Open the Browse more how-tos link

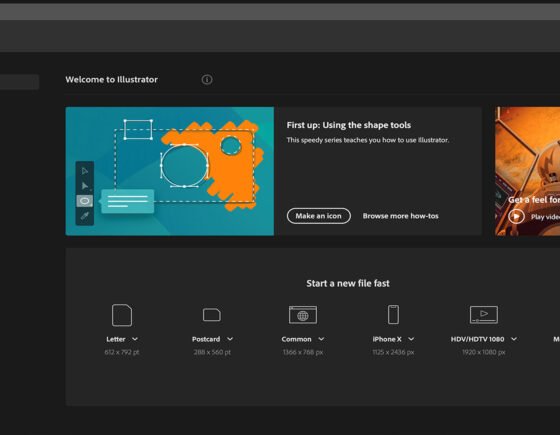400,216
